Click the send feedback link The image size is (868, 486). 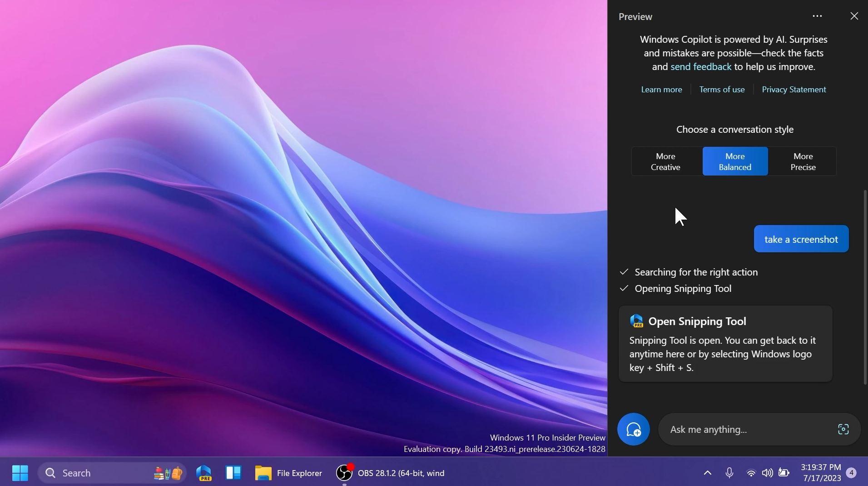[x=701, y=67]
